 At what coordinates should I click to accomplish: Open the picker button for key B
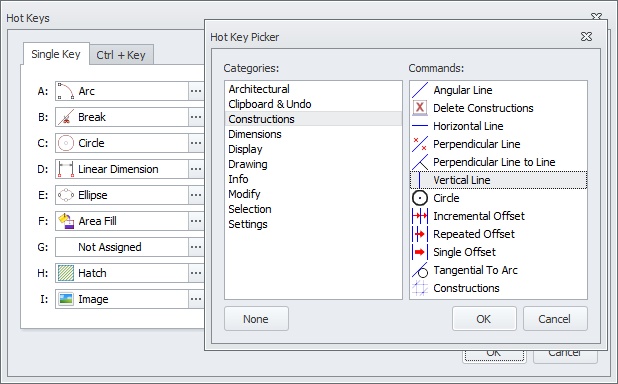196,117
